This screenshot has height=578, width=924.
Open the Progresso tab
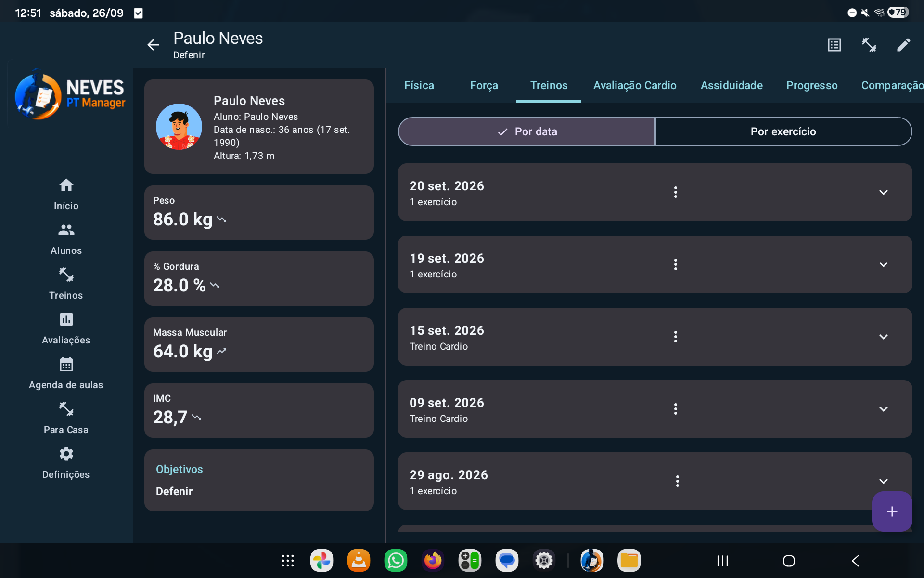point(812,85)
